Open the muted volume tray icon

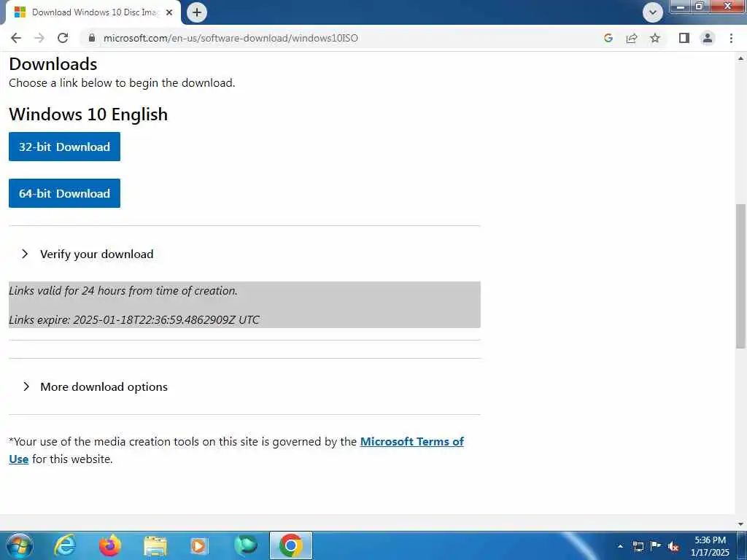click(673, 546)
